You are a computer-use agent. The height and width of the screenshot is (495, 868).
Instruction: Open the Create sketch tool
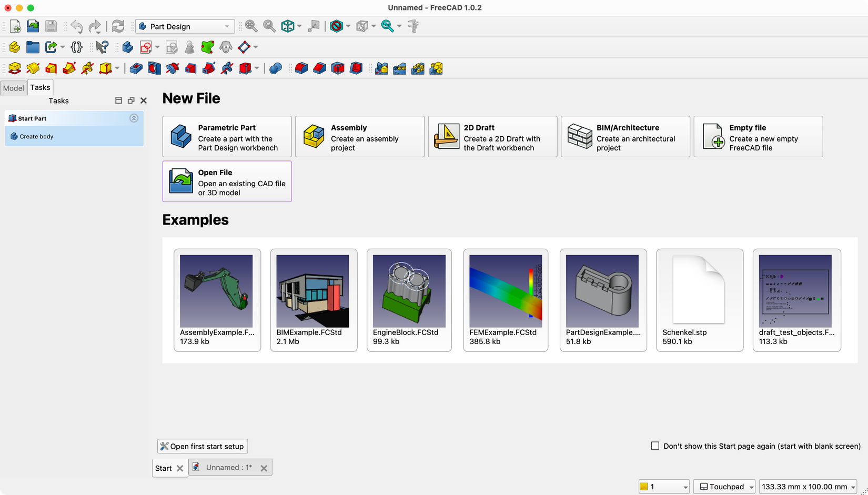point(146,47)
